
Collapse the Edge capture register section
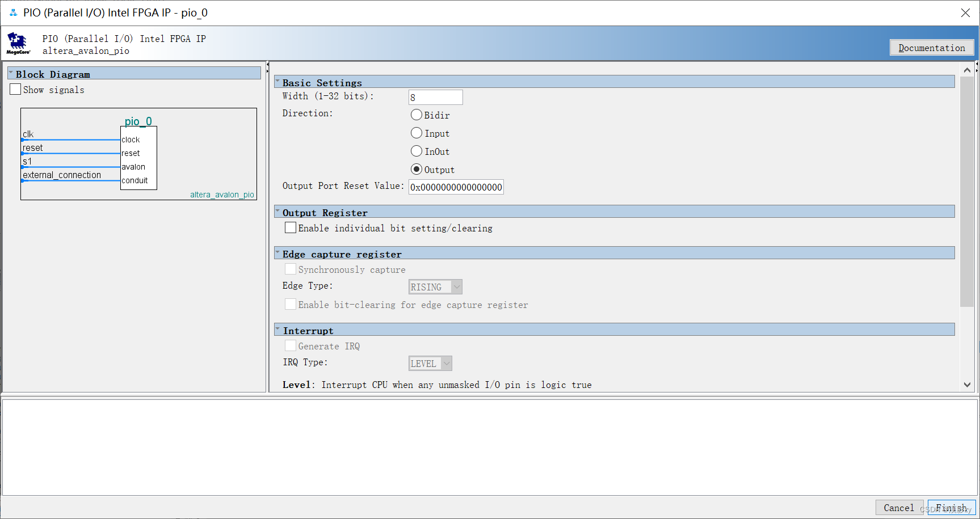pos(278,254)
